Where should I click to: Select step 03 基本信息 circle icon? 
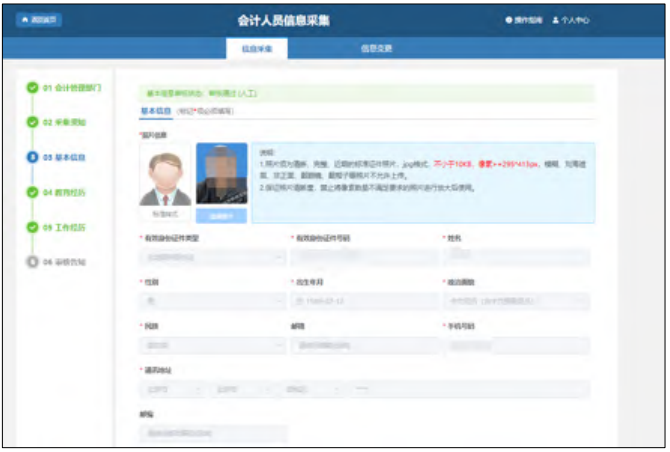pos(33,158)
